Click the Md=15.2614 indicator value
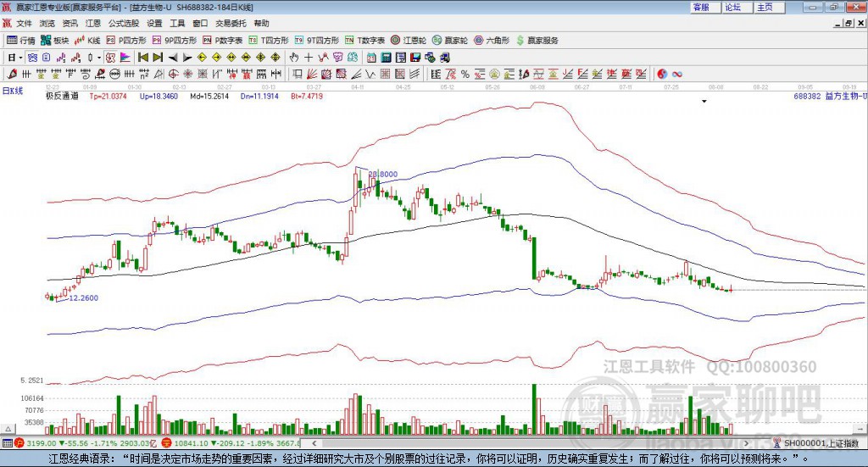 click(209, 97)
